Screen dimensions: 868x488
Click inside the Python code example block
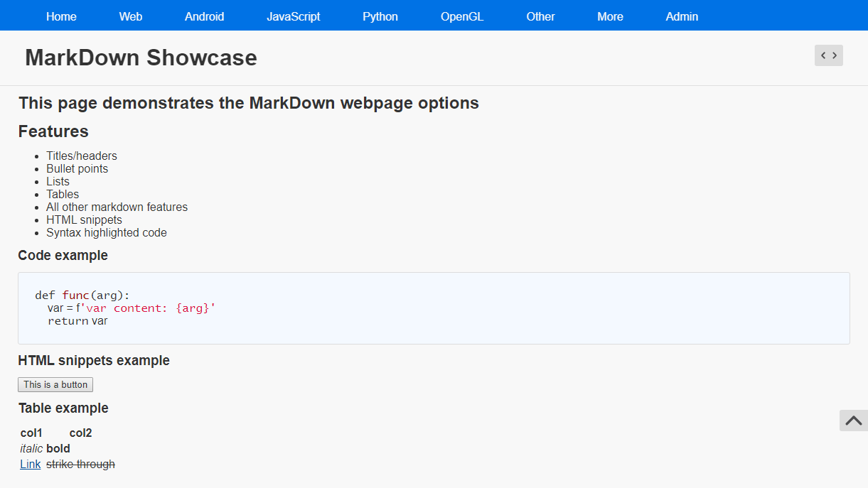click(x=434, y=308)
